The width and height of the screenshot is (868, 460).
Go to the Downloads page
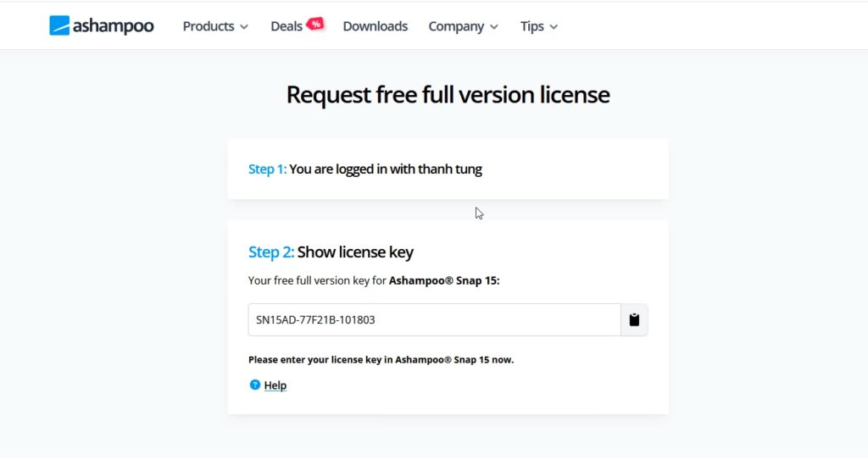[376, 26]
